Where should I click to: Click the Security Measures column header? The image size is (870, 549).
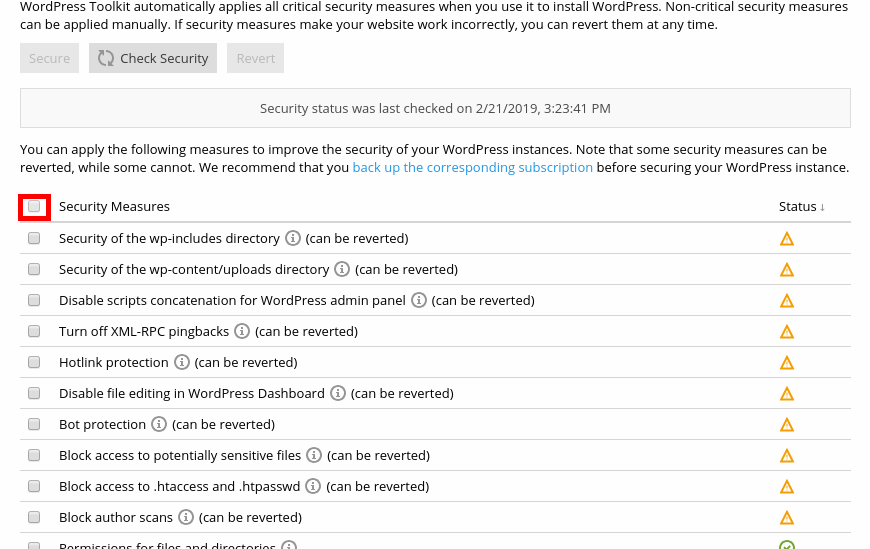coord(114,207)
